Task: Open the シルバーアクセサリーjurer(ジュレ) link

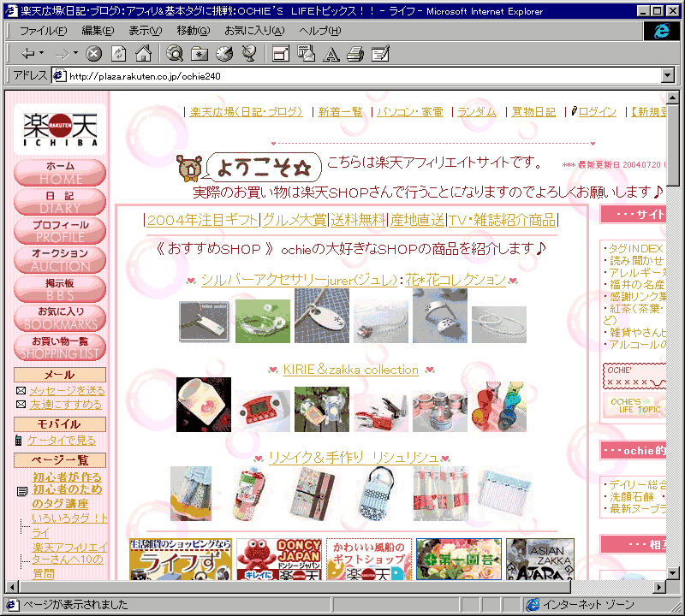Action: [299, 280]
